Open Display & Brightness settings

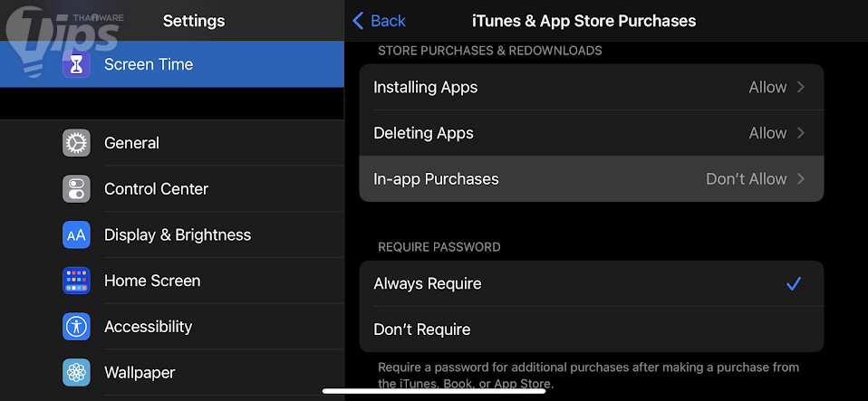point(178,235)
